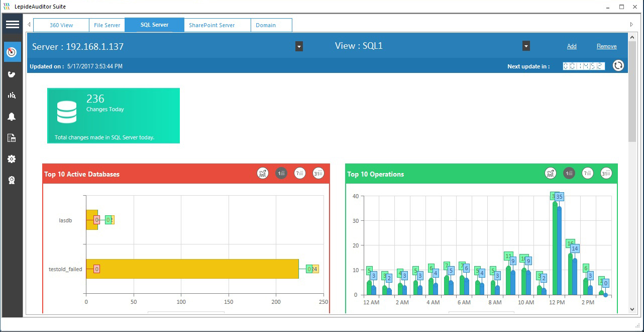Viewport: 644px width, 332px height.
Task: Select 31-day view for Top 10 Operations
Action: 606,174
